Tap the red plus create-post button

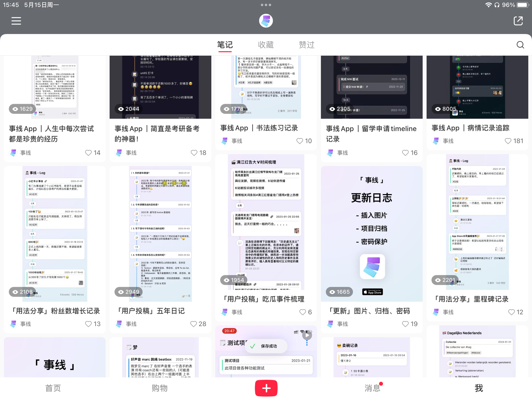pos(266,388)
